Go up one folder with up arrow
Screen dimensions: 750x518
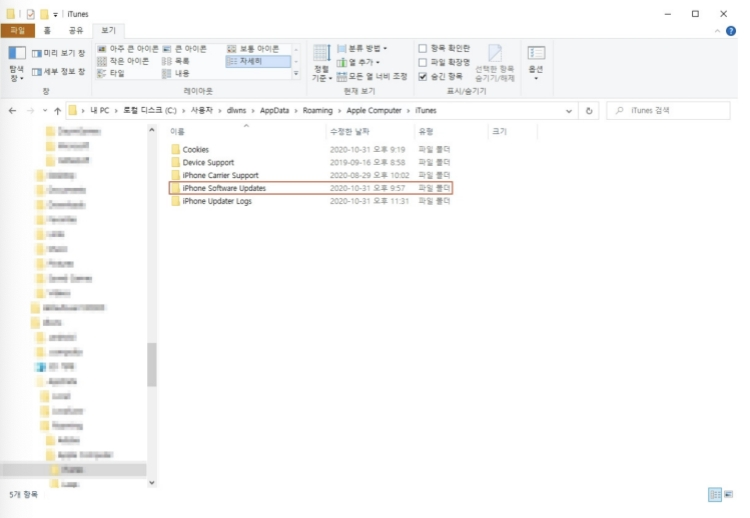tap(57, 110)
